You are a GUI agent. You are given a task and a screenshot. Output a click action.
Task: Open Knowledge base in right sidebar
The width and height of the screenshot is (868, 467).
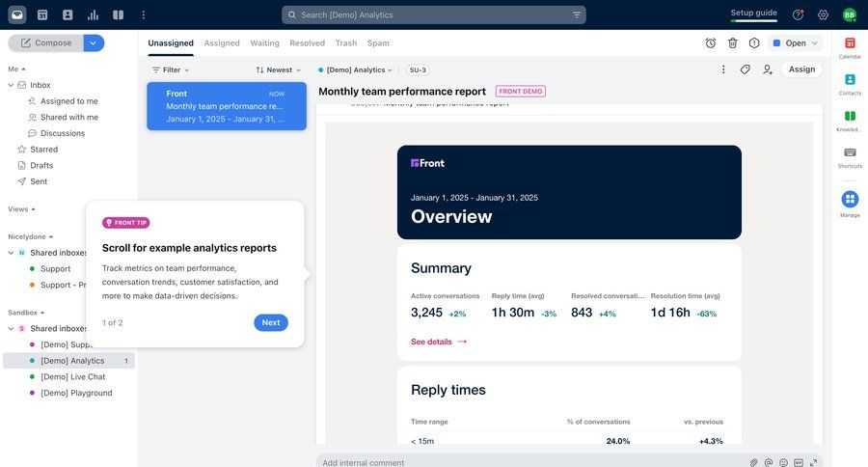click(850, 121)
